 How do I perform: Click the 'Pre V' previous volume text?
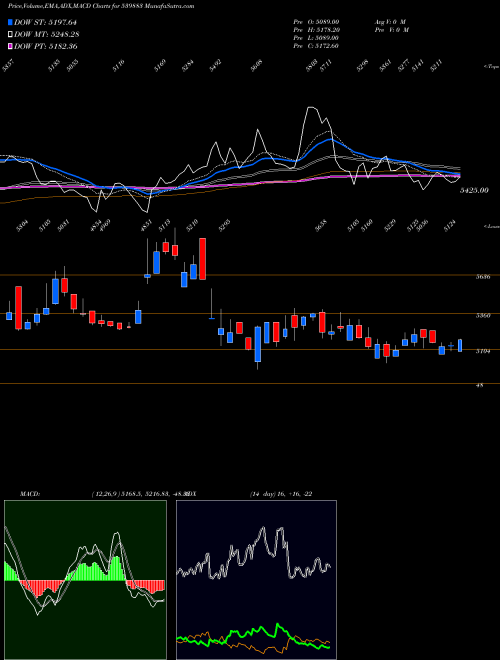tap(391, 30)
